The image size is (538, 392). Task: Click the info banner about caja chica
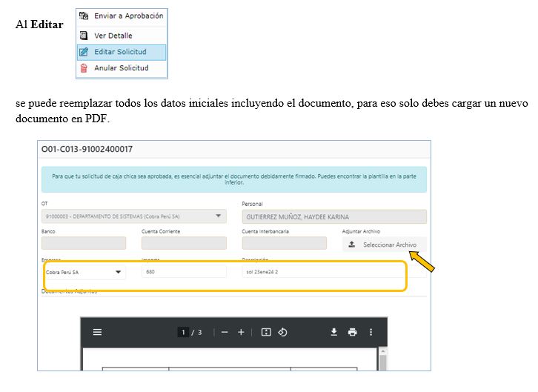234,179
